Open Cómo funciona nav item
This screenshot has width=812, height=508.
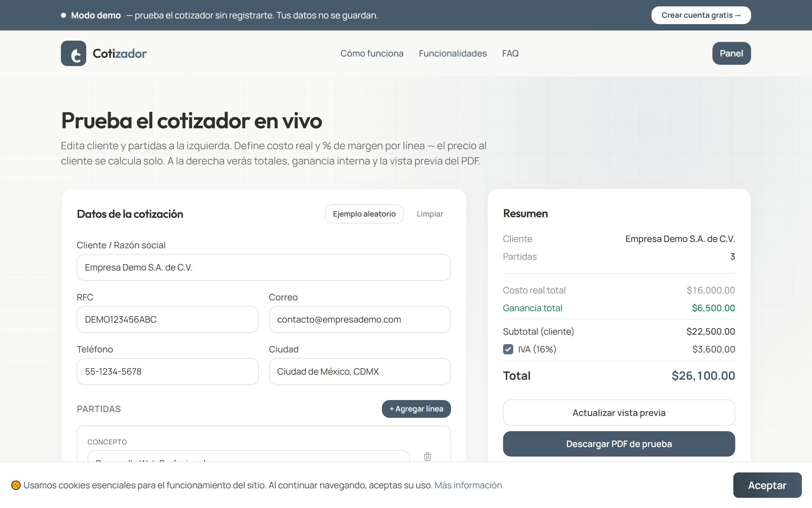[x=372, y=53]
